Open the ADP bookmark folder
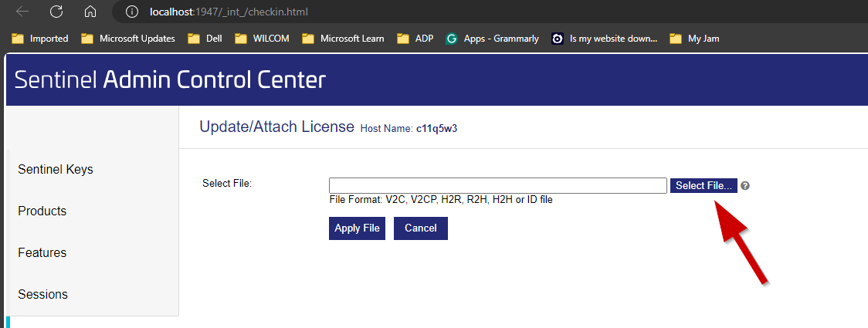868x328 pixels. coord(415,39)
